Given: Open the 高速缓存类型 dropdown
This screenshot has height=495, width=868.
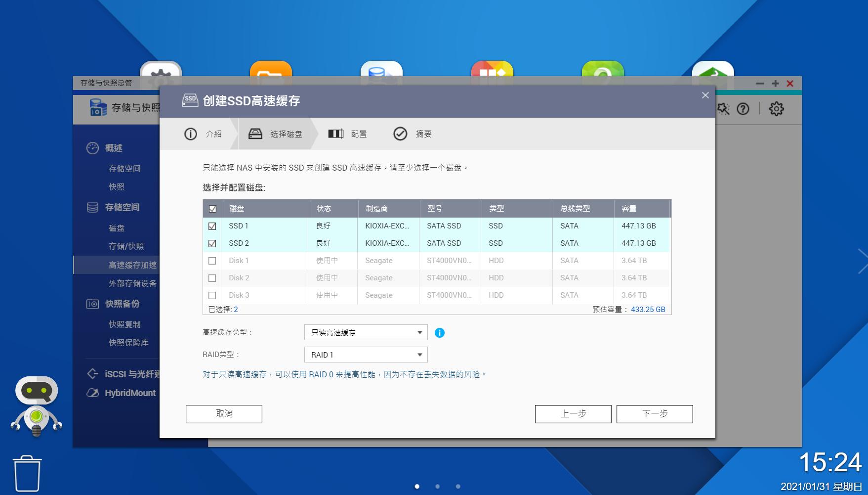Looking at the screenshot, I should click(x=366, y=332).
